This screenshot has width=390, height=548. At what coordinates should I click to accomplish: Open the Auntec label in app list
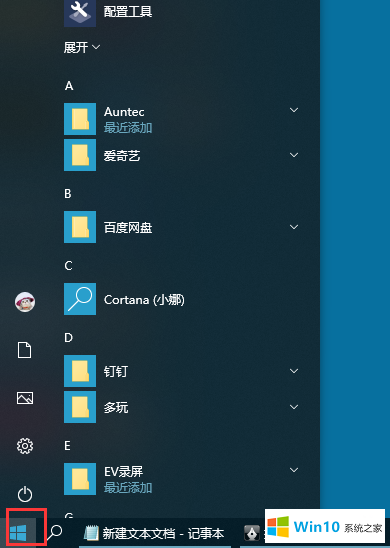tap(124, 112)
